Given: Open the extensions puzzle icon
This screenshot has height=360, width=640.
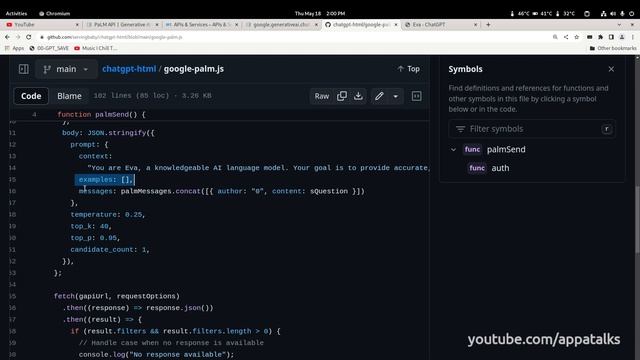Looking at the screenshot, I should pyautogui.click(x=600, y=37).
